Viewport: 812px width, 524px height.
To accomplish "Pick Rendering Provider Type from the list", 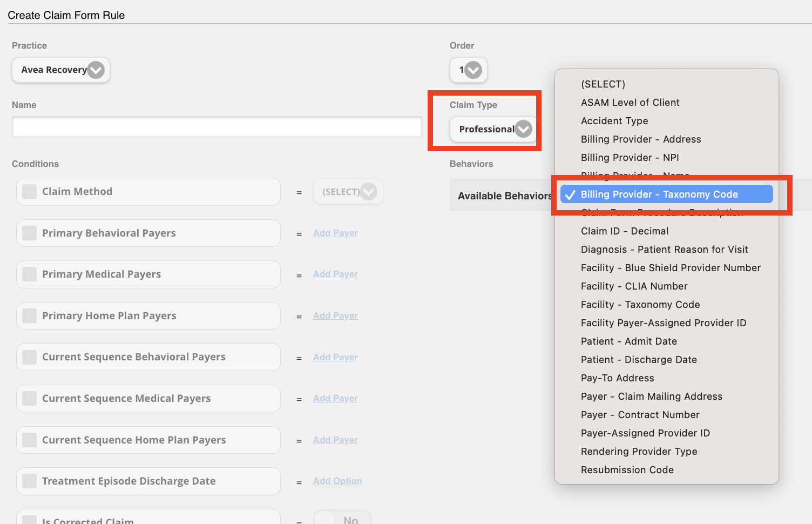I will (x=639, y=452).
